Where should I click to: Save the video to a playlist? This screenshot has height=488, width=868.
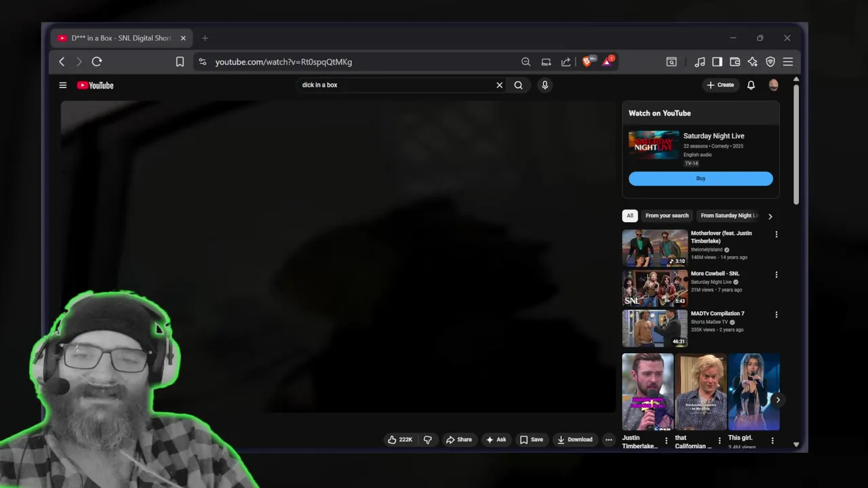coord(531,440)
